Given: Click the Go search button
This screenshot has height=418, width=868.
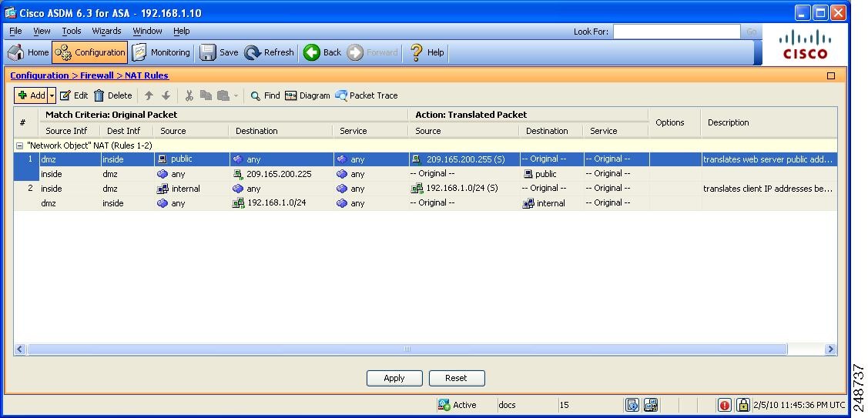Looking at the screenshot, I should pos(752,32).
